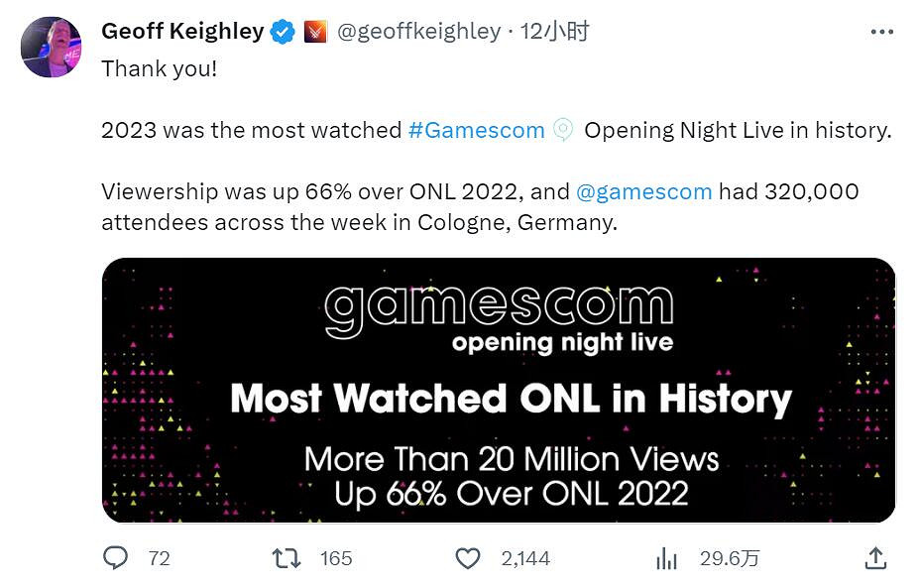
Task: Click the blue verified badge
Action: pyautogui.click(x=284, y=32)
